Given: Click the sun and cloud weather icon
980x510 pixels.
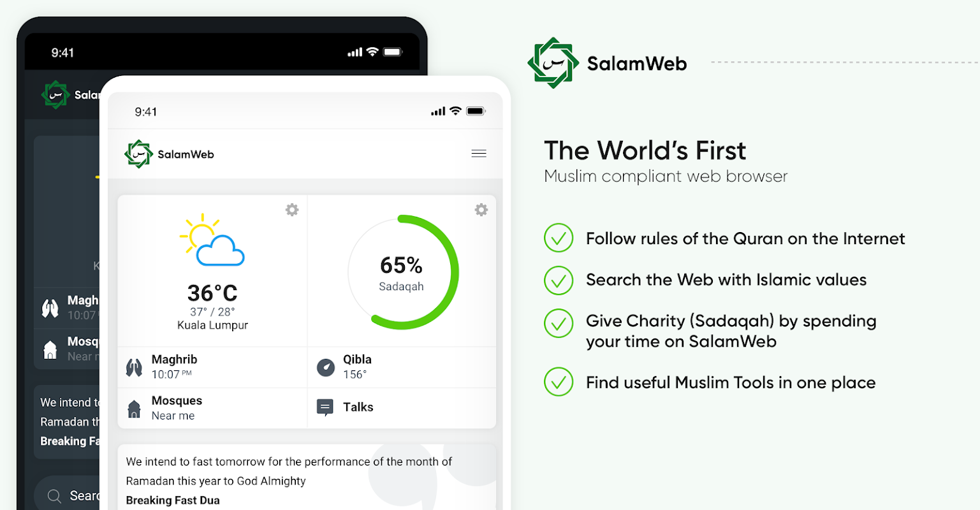Looking at the screenshot, I should tap(212, 241).
